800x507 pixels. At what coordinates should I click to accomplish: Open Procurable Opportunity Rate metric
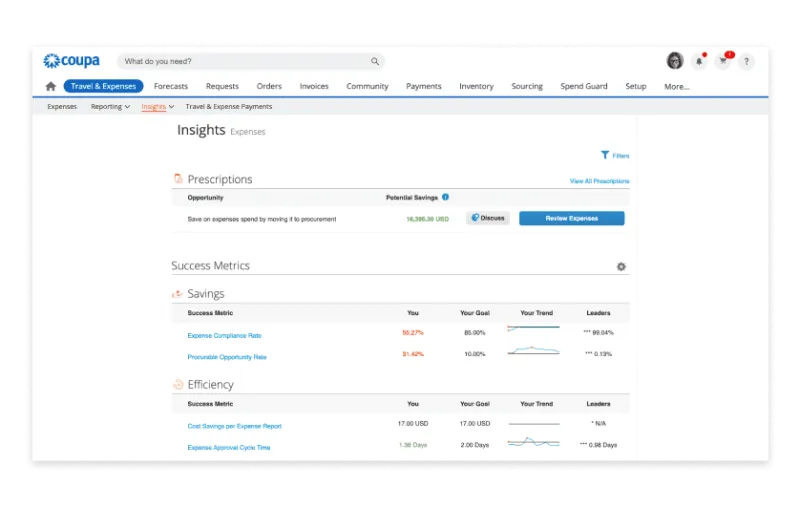(x=227, y=357)
